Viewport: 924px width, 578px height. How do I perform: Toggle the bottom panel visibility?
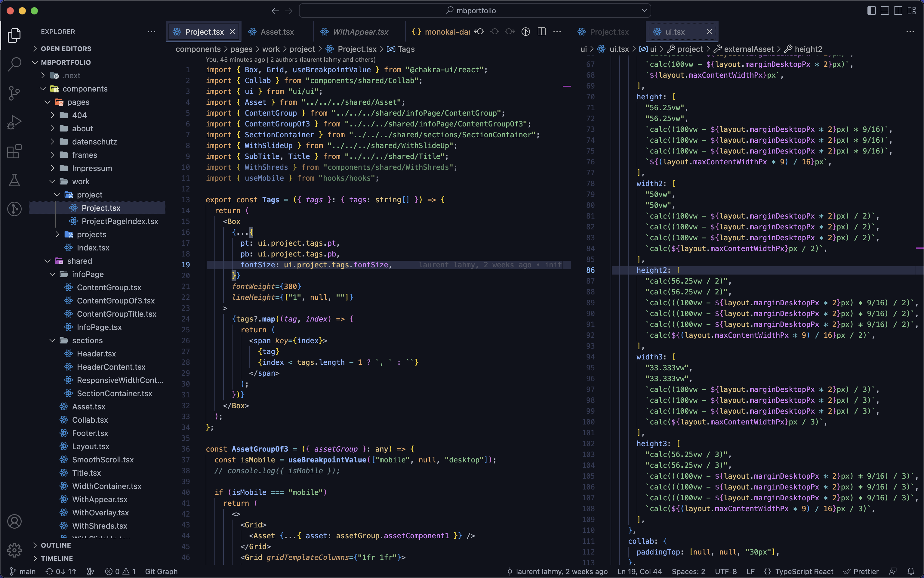click(885, 11)
